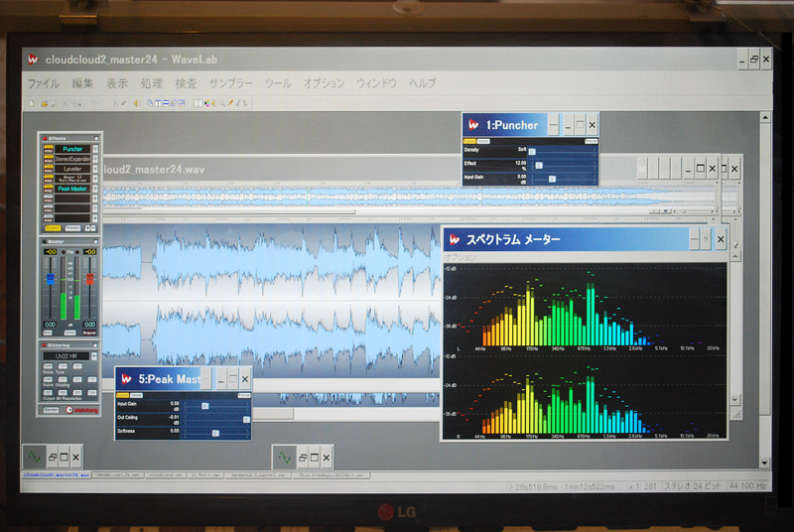Screen dimensions: 794x532
Task: Click the orange pencil draw tool icon
Action: click(x=230, y=103)
